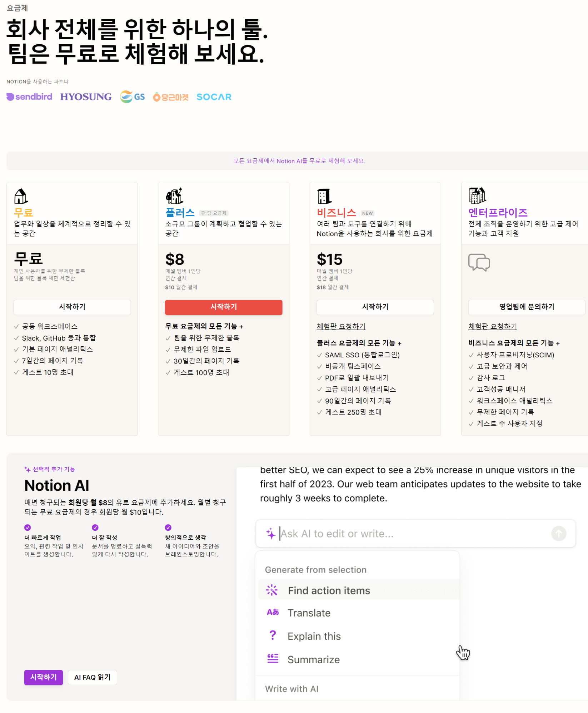This screenshot has height=713, width=588.
Task: Click the Write with AI section heading
Action: click(x=291, y=689)
